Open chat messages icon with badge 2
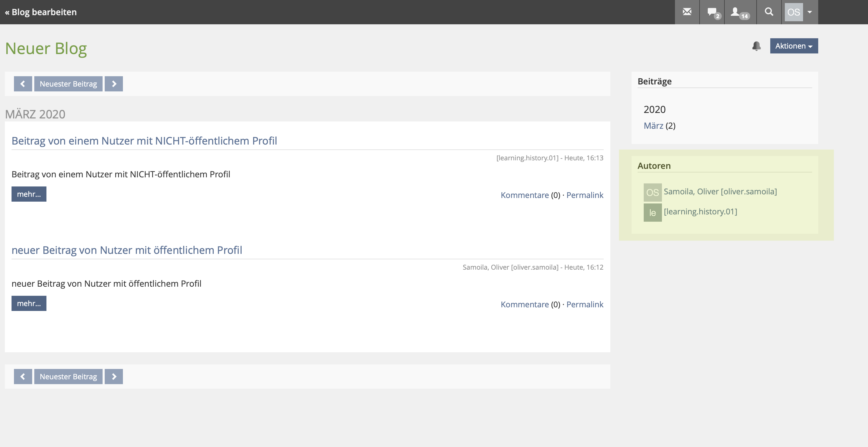868x447 pixels. [712, 12]
